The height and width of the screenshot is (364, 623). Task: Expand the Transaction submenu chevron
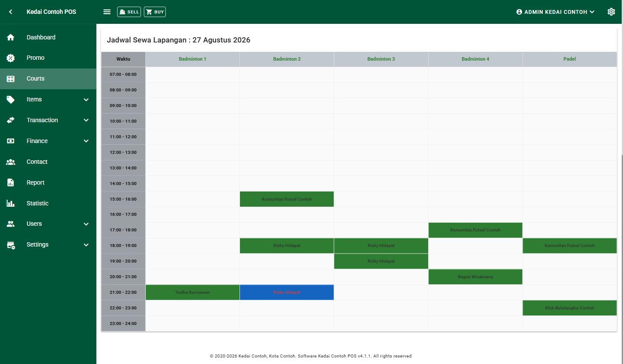tap(86, 120)
